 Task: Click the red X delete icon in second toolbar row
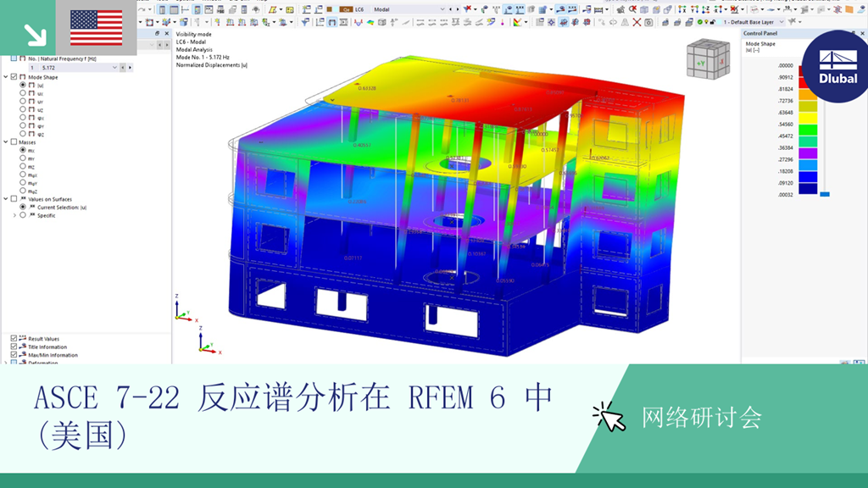pos(637,22)
